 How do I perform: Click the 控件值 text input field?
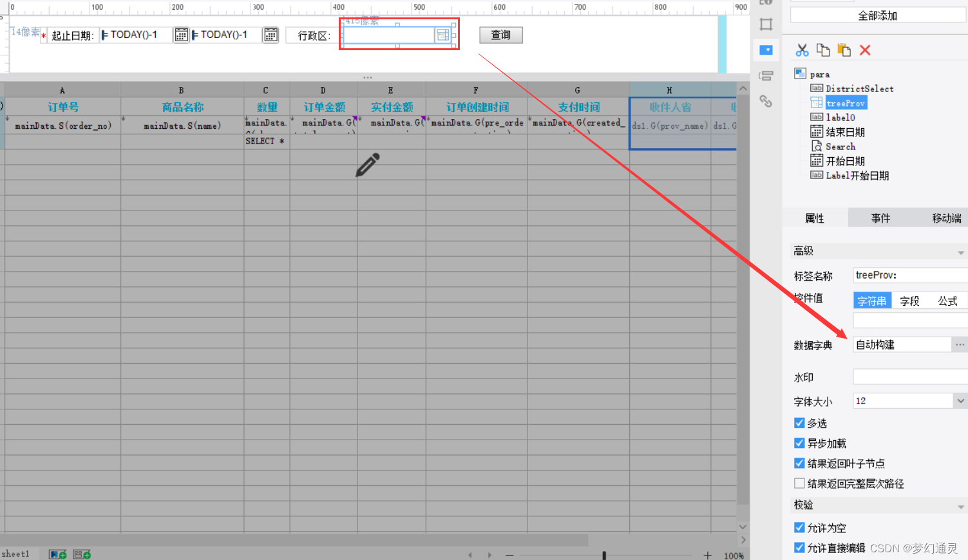click(910, 320)
